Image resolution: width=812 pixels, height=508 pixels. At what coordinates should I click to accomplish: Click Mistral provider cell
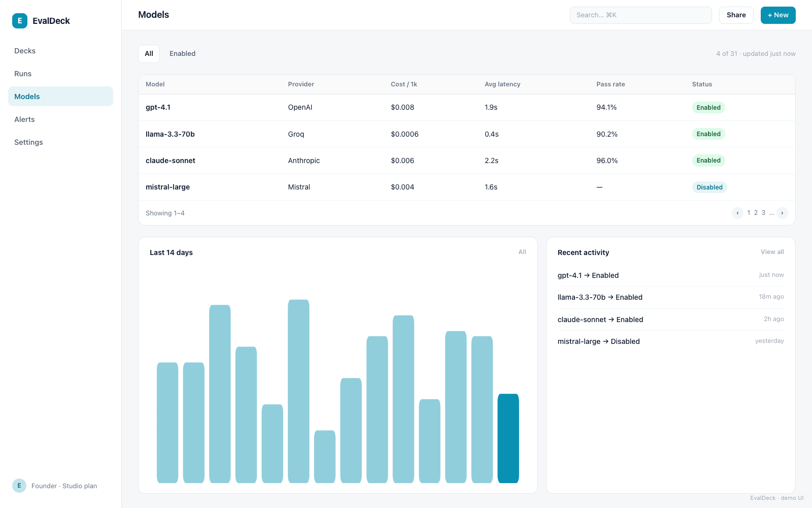click(299, 187)
